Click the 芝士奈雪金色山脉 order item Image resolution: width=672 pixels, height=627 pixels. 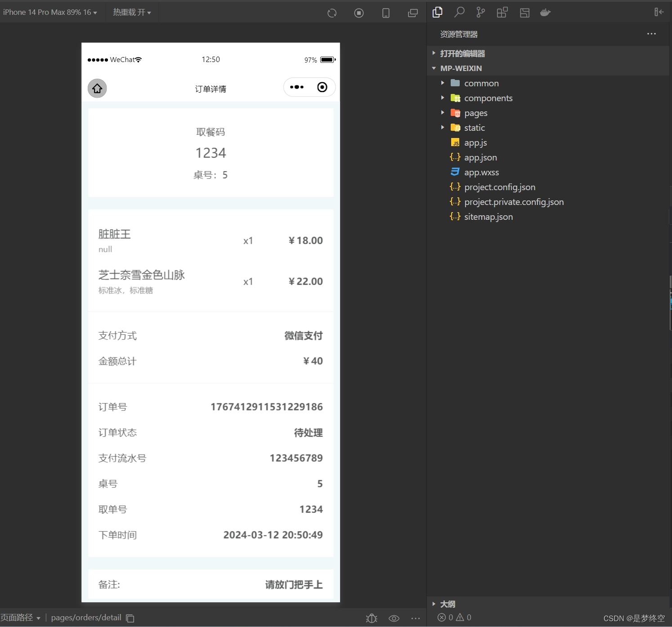142,275
